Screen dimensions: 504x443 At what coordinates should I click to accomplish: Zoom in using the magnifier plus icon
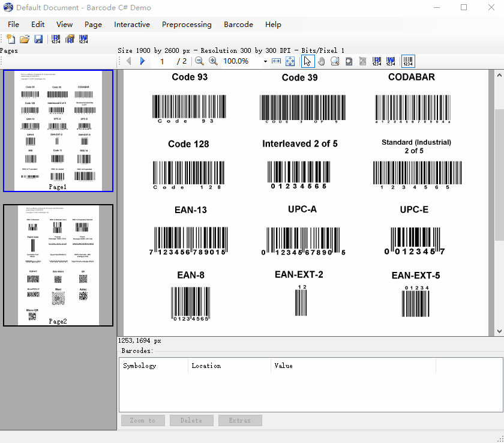click(x=214, y=61)
